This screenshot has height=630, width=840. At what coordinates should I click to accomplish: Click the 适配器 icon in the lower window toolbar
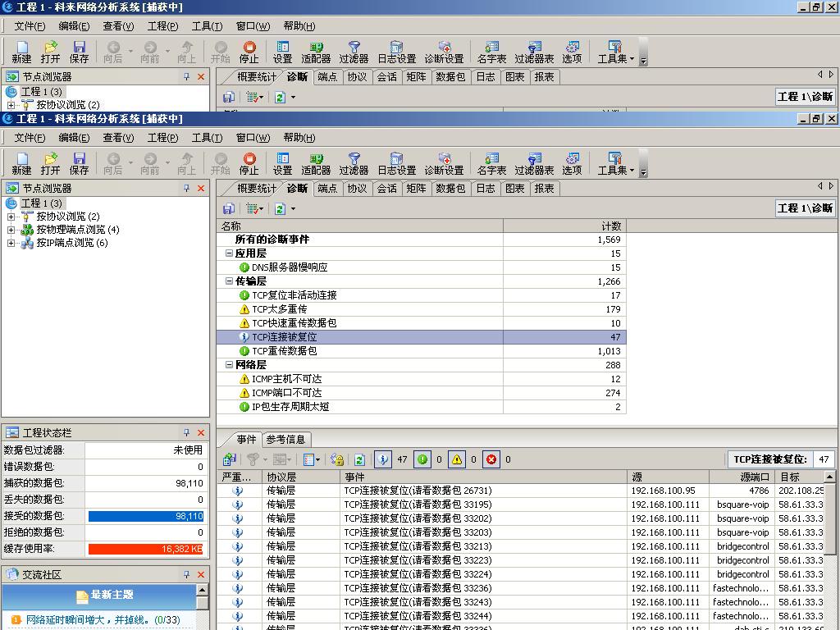(316, 163)
